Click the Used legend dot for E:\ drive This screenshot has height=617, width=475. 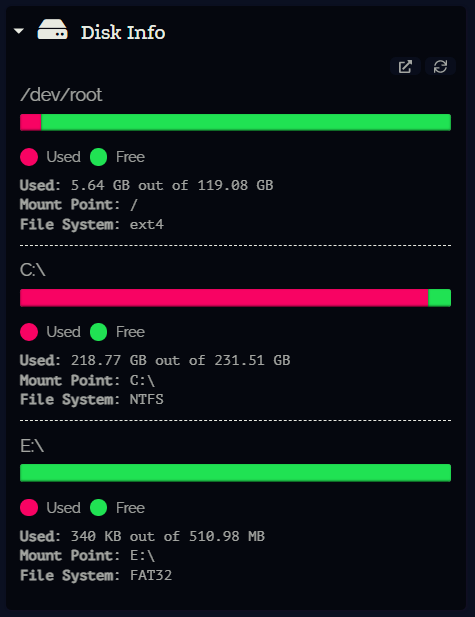[x=29, y=508]
